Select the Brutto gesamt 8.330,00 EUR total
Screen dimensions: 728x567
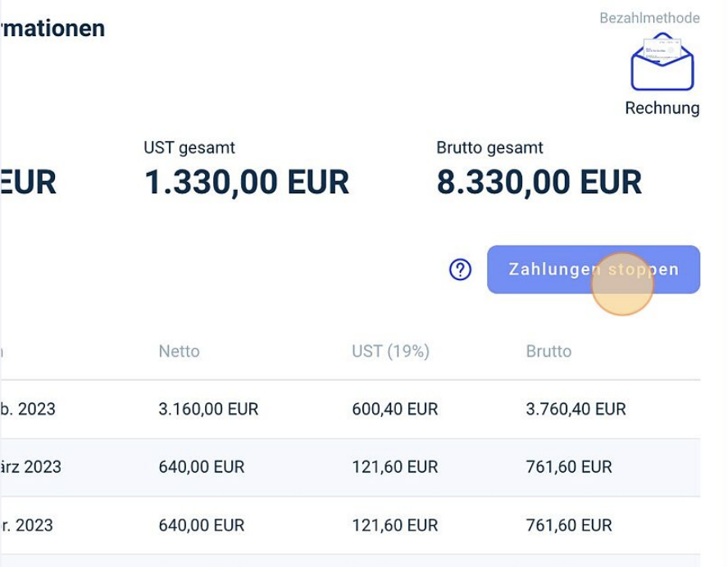pyautogui.click(x=539, y=182)
